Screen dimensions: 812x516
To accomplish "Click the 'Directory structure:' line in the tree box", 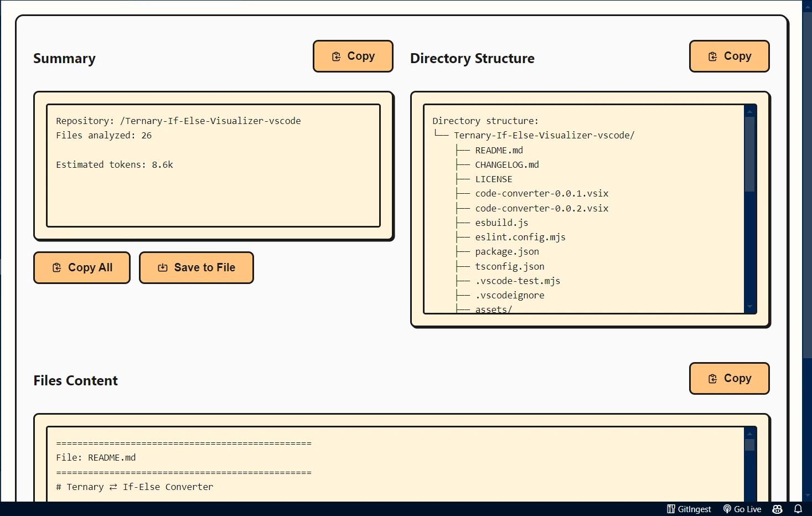I will [485, 121].
